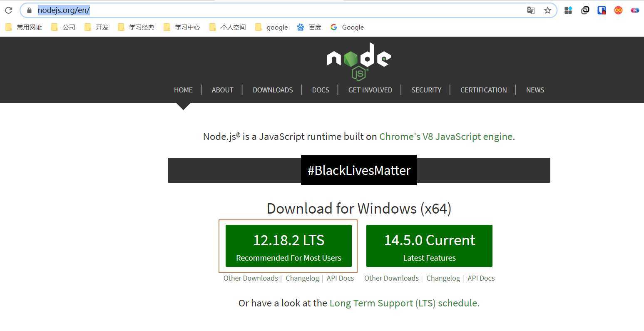Open the orange infinity extension icon
644x331 pixels.
coord(618,10)
